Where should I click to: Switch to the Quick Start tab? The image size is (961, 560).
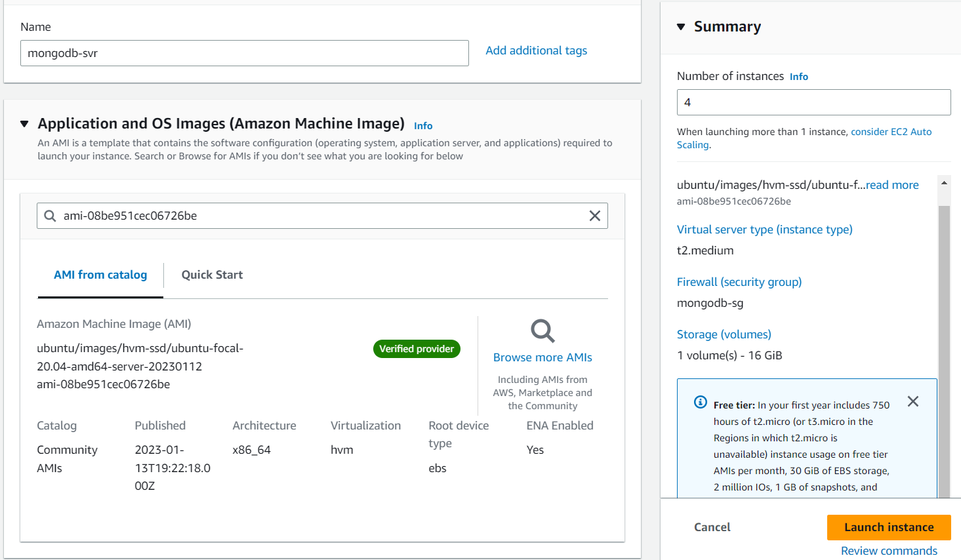pos(212,275)
